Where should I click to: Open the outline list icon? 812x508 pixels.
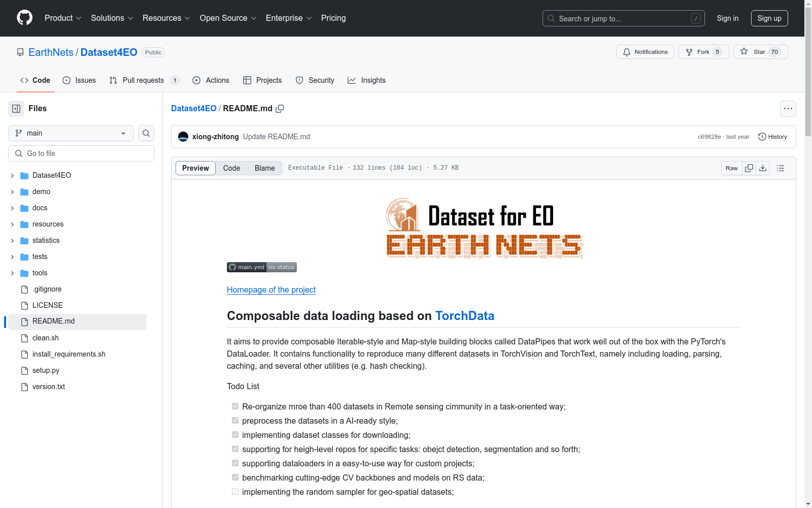click(781, 168)
